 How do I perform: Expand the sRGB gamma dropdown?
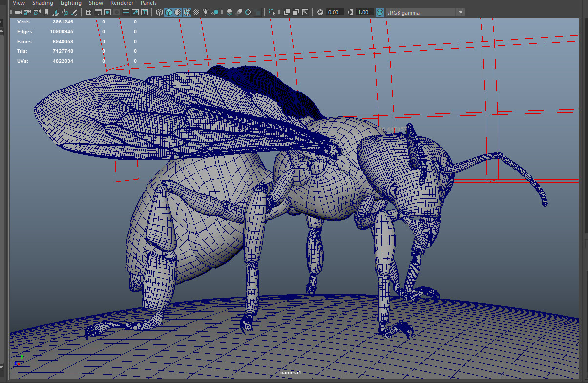tap(460, 12)
